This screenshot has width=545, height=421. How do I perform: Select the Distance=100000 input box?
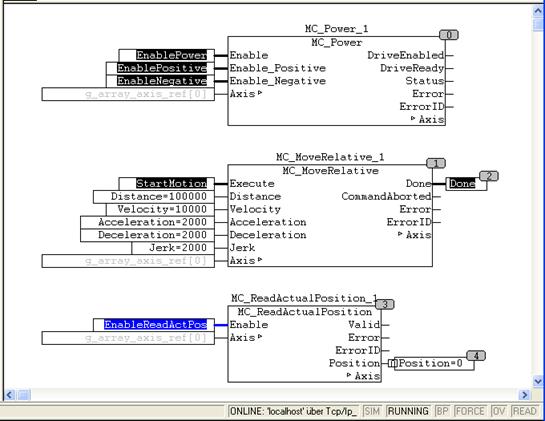click(154, 196)
